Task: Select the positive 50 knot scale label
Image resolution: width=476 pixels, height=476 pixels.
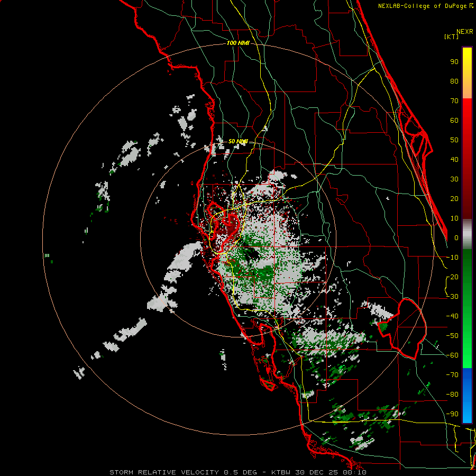Action: (x=454, y=140)
